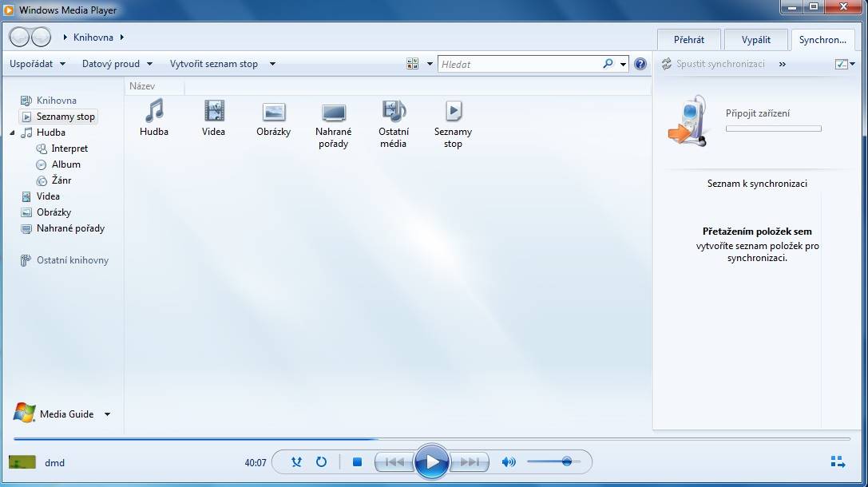Switch to Now Playing mode icon

(x=838, y=462)
